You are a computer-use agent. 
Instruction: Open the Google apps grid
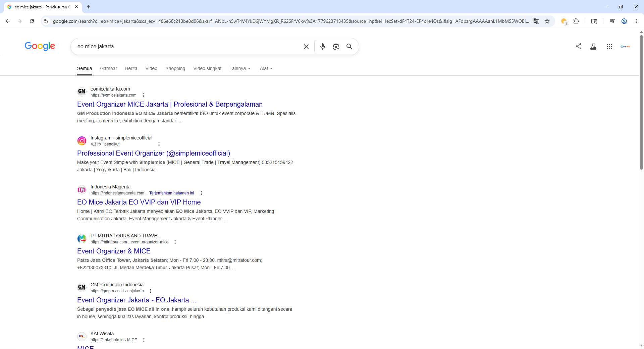tap(609, 47)
